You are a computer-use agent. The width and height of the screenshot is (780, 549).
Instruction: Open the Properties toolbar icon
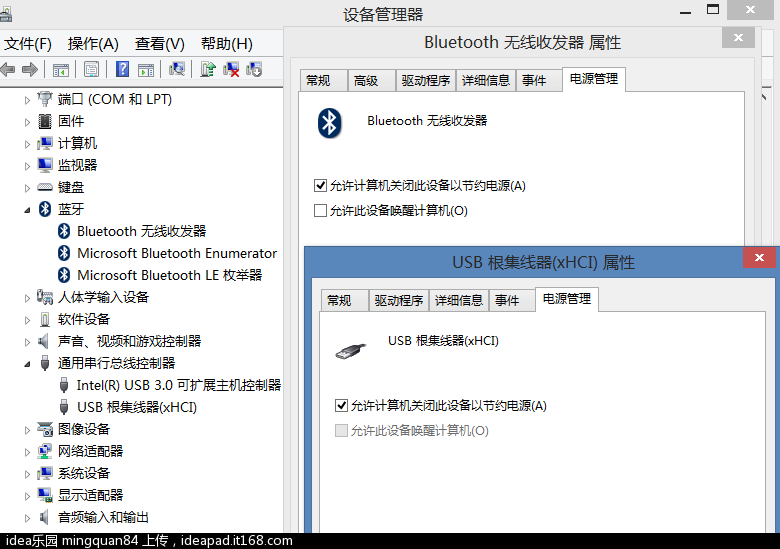click(92, 70)
